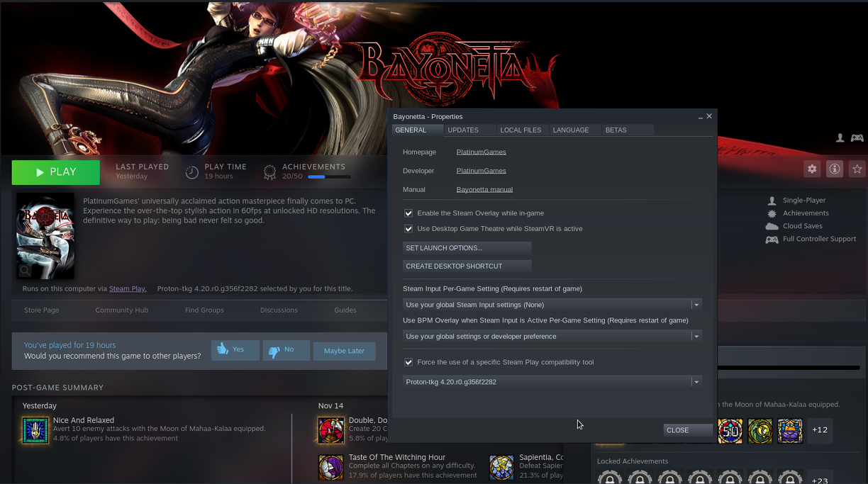
Task: Click SET LAUNCH OPTIONS button
Action: (467, 248)
